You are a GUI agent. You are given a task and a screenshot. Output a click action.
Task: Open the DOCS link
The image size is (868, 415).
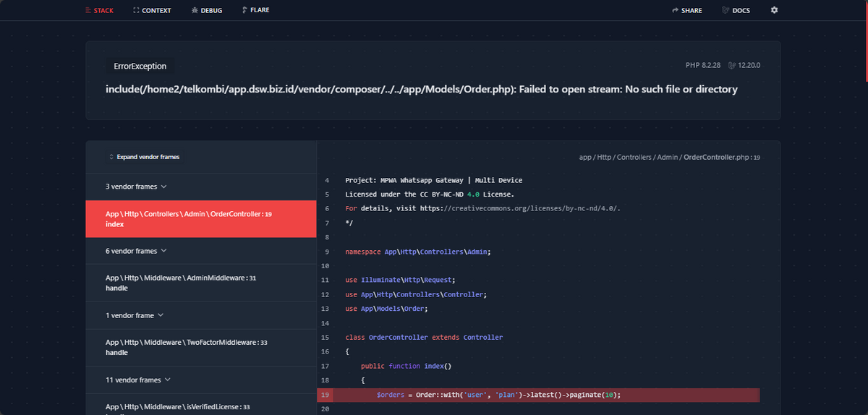[736, 10]
